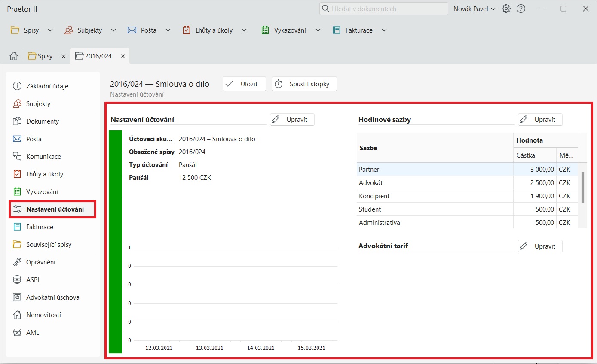597x364 pixels.
Task: Open ASPI in the sidebar
Action: [33, 280]
